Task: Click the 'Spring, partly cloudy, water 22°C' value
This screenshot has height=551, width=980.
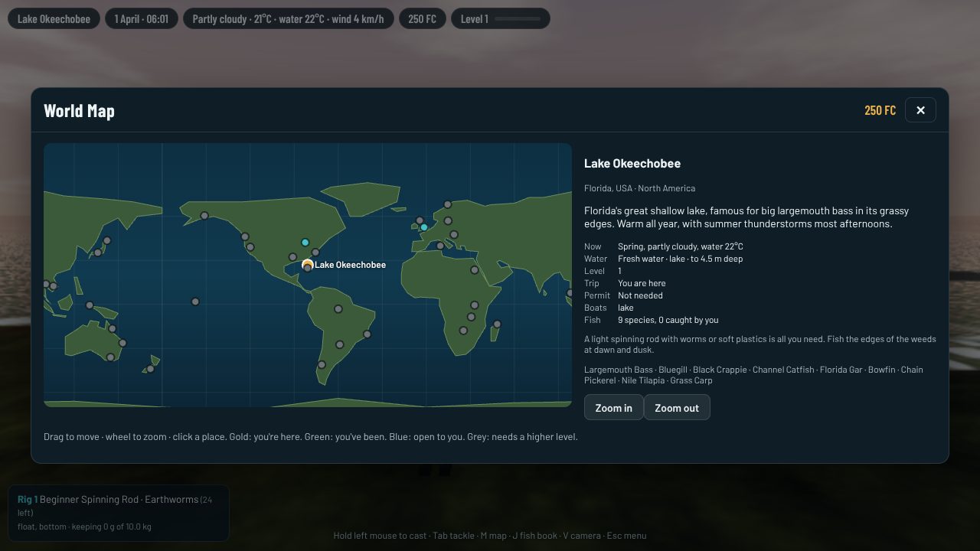Action: pyautogui.click(x=681, y=246)
